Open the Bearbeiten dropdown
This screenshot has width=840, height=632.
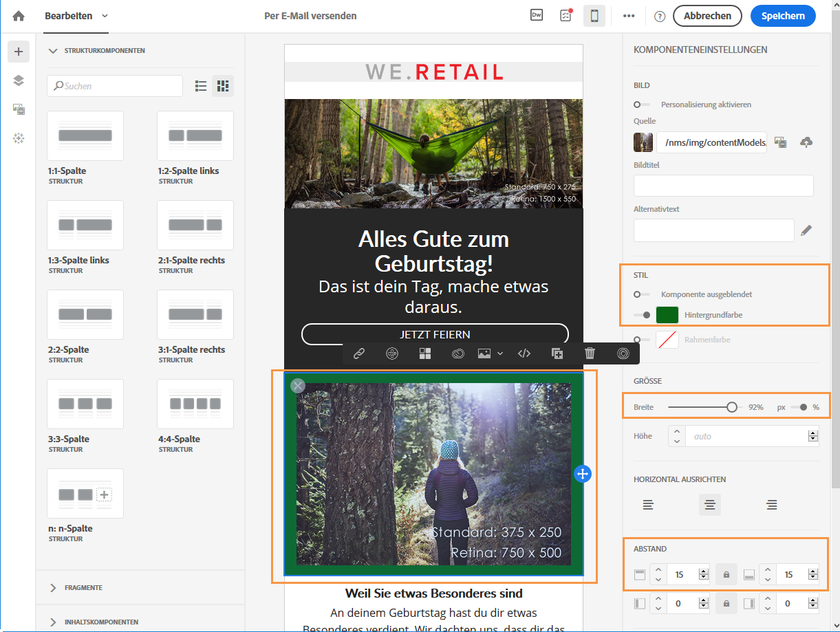tap(76, 16)
